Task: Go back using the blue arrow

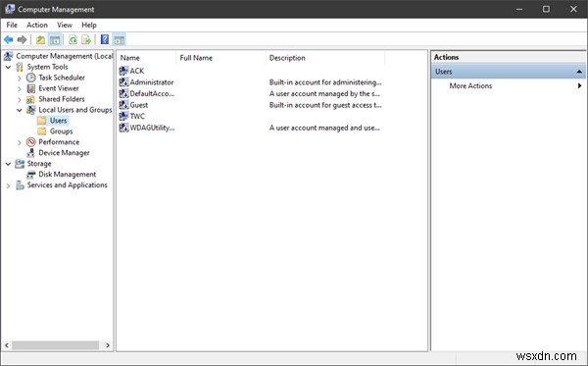Action: pyautogui.click(x=8, y=39)
